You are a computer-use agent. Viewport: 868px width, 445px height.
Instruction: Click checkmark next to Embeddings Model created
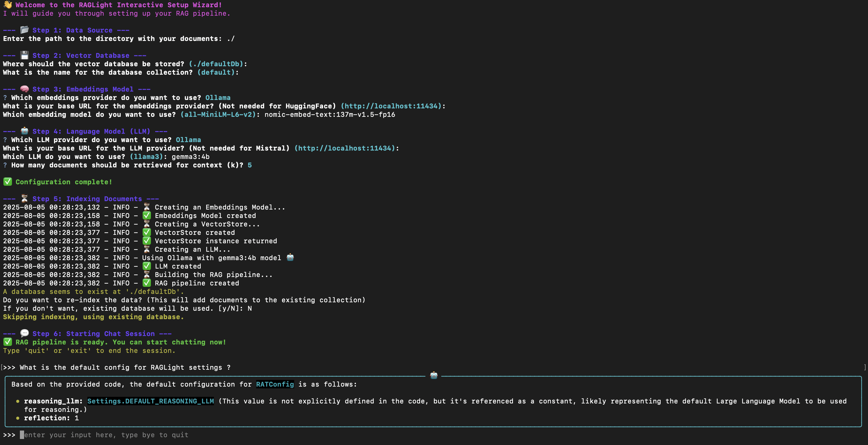coord(146,216)
